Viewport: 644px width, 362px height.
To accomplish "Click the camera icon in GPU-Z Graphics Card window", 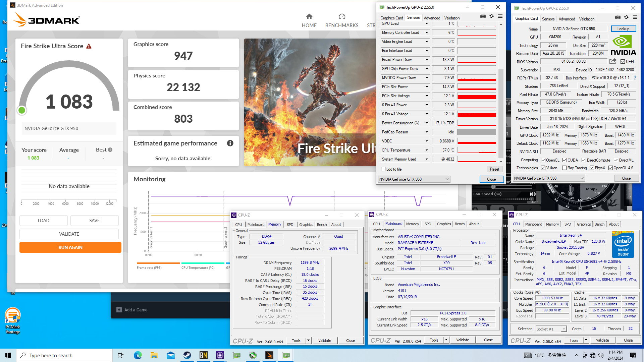I will [x=618, y=17].
